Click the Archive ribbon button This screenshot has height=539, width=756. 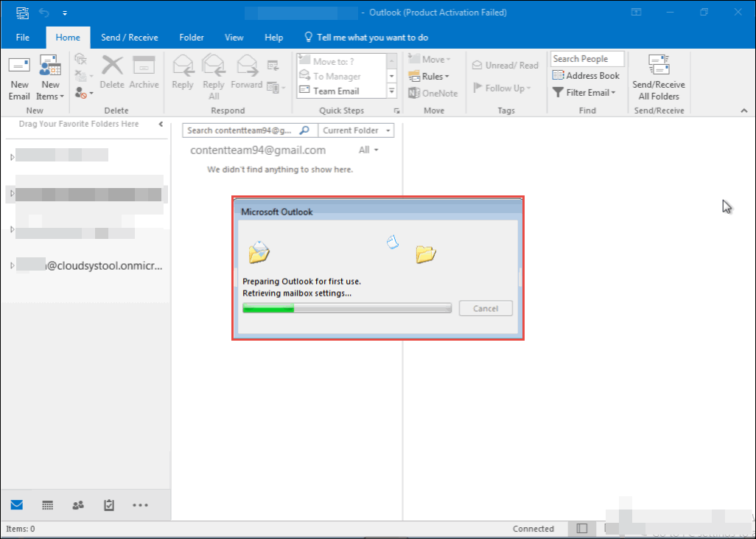pos(144,72)
